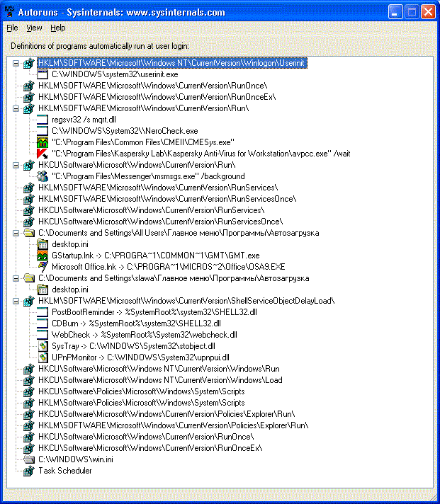Select HKCU Policies\Explorer\Run\ row

(x=167, y=414)
